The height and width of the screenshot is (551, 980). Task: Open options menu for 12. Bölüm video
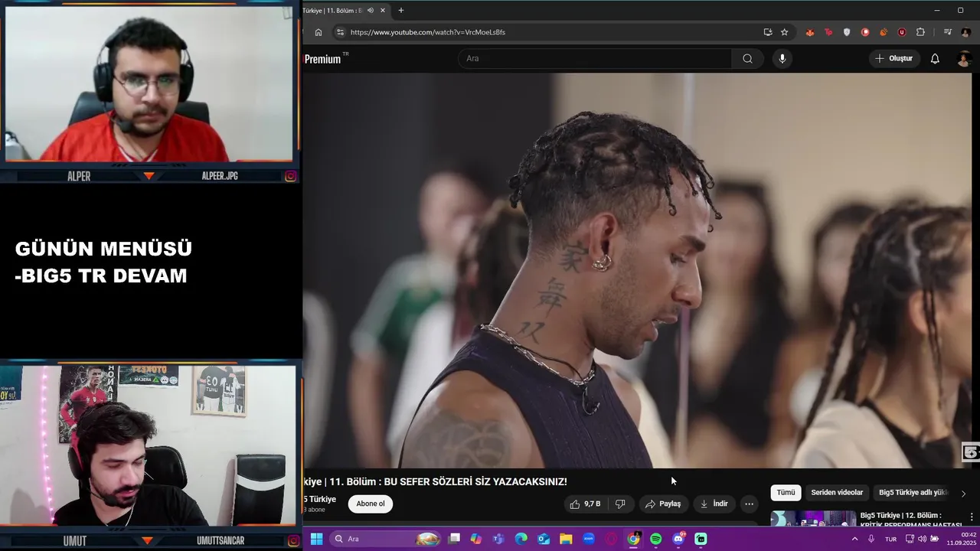(972, 517)
